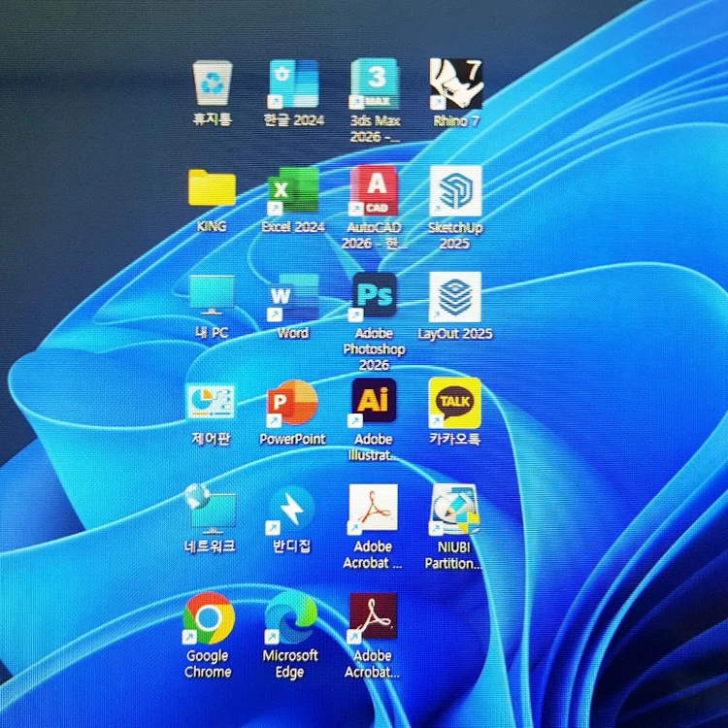Open 제어판 control panel icon

[211, 402]
